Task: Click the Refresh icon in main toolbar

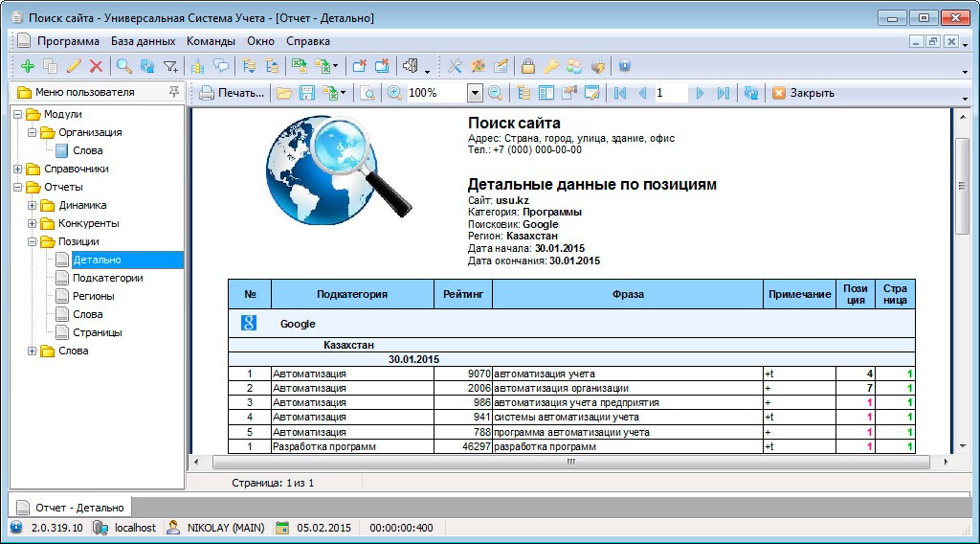Action: coord(146,66)
